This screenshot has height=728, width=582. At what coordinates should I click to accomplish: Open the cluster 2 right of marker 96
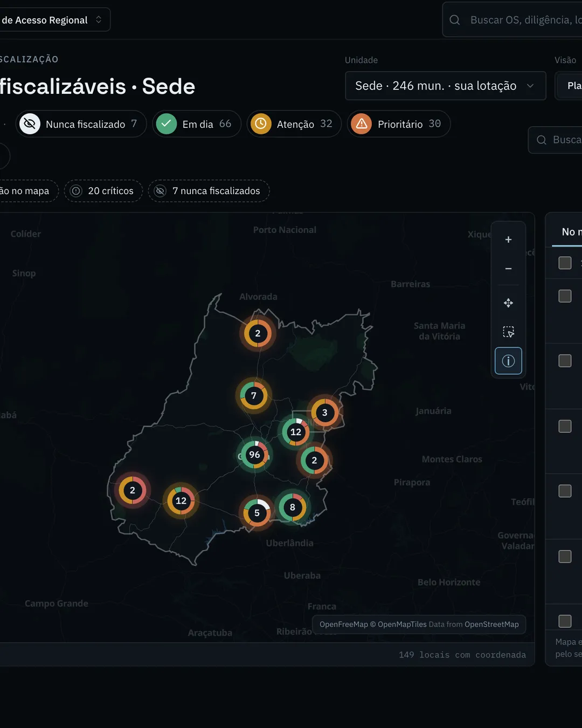314,461
